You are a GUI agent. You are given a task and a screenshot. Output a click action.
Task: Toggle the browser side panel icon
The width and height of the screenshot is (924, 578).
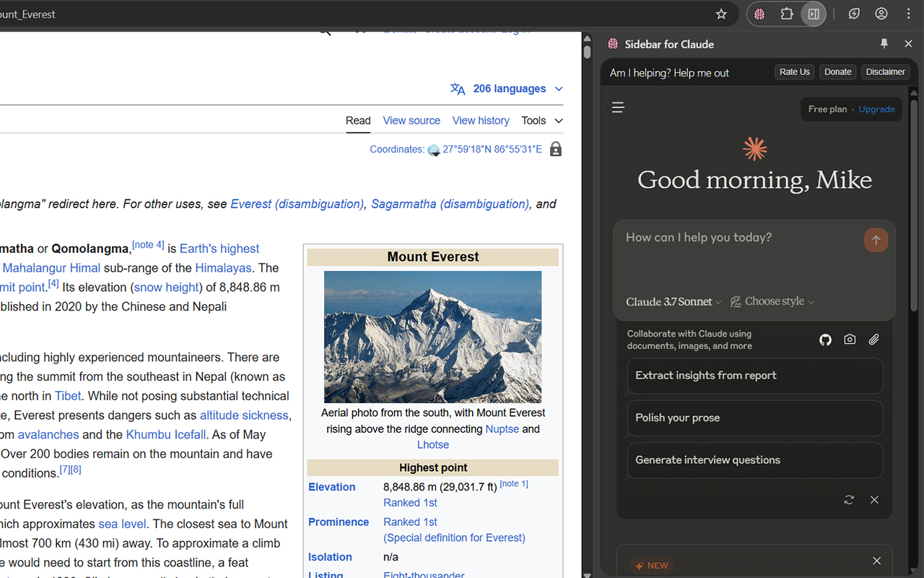[x=814, y=14]
